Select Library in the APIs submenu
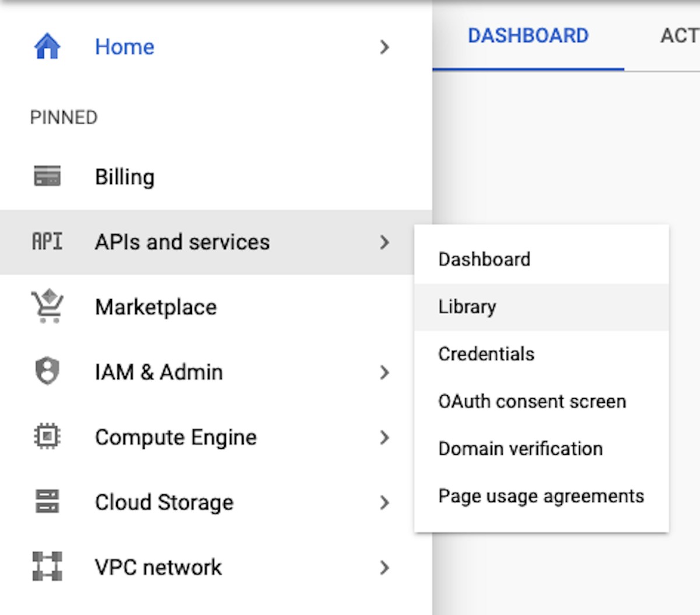The image size is (700, 615). [467, 307]
